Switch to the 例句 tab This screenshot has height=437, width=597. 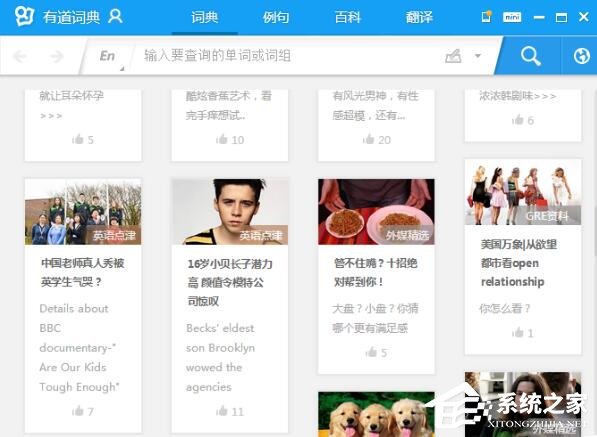tap(276, 17)
